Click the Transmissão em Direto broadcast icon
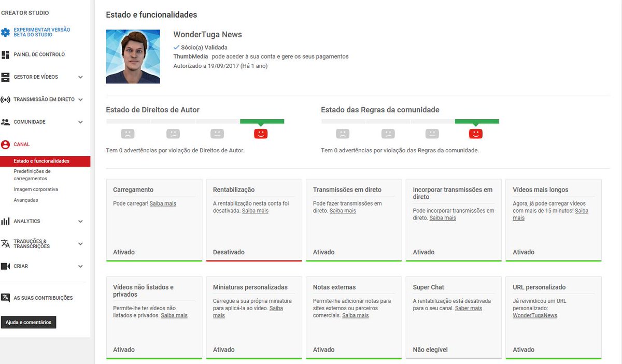622x364 pixels. click(5, 99)
